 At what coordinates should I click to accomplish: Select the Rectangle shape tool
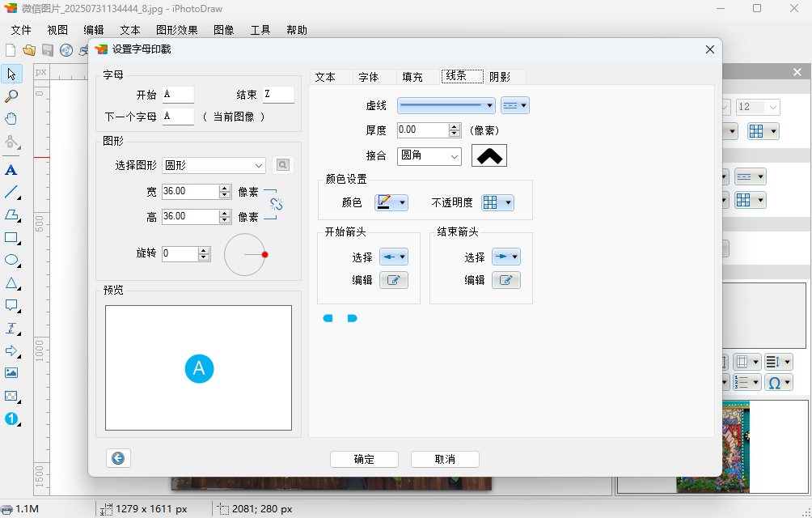(11, 238)
